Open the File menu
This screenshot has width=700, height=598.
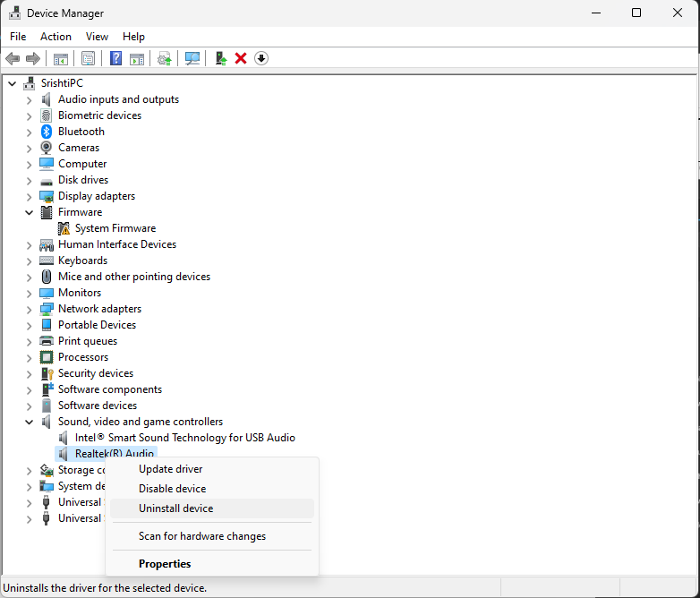[18, 37]
